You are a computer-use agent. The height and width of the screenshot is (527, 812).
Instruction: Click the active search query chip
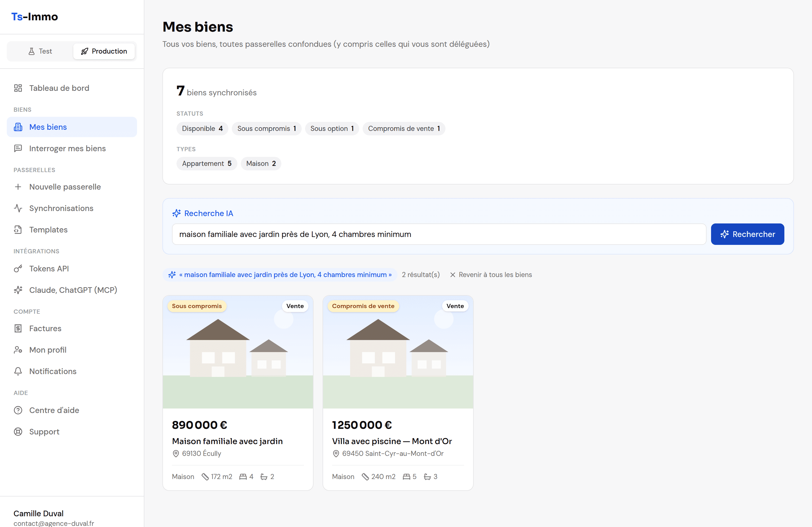[x=280, y=275]
